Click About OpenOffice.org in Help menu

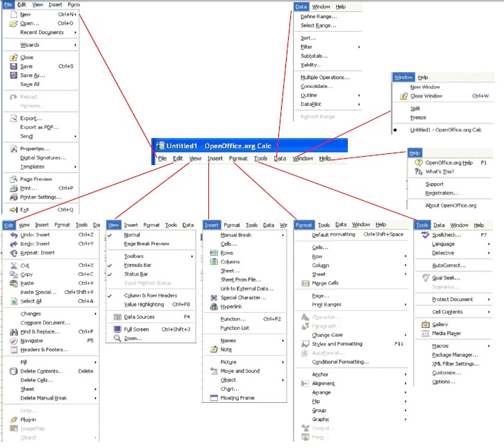coord(451,205)
